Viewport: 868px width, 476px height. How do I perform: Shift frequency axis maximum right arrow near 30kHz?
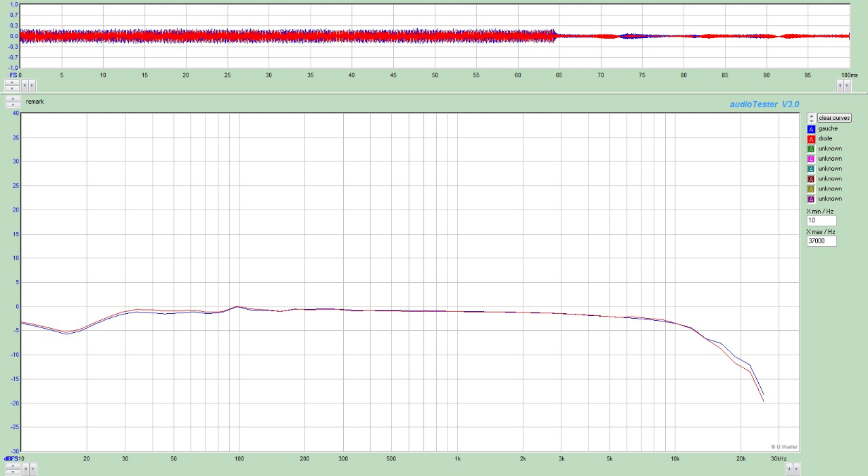click(797, 469)
